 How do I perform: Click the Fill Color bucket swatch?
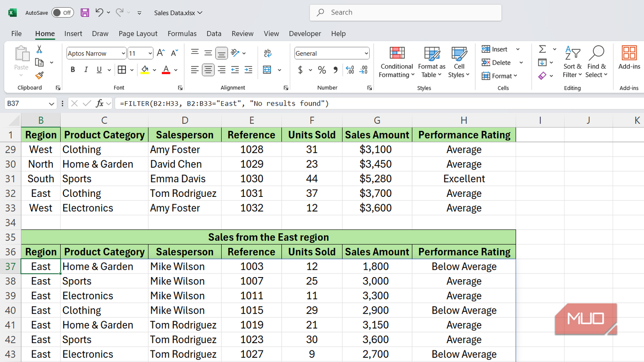point(145,69)
